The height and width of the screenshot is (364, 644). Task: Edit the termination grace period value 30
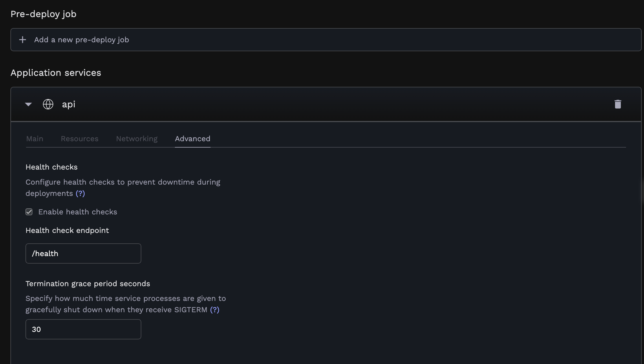(83, 329)
